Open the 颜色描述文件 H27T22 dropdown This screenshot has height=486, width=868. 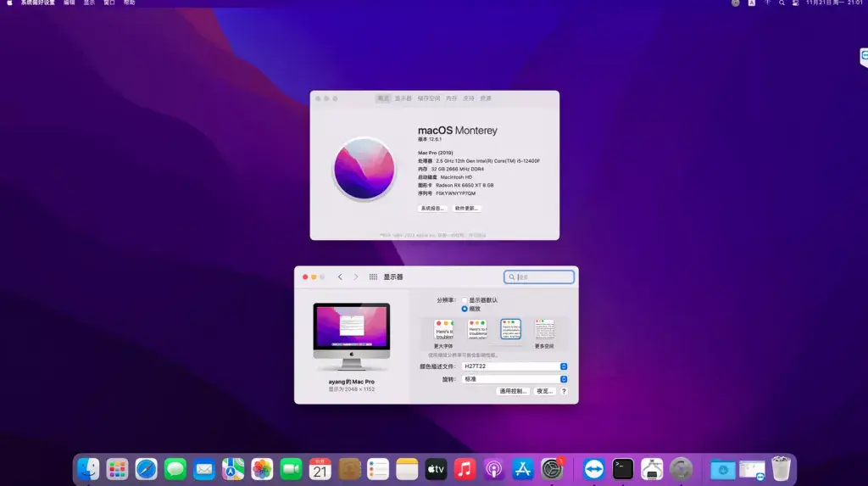click(515, 366)
